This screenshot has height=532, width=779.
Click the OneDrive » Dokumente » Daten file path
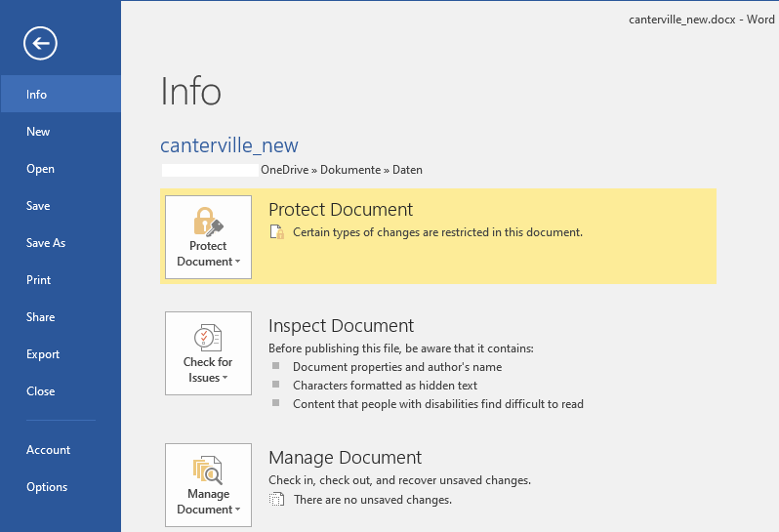(x=341, y=170)
